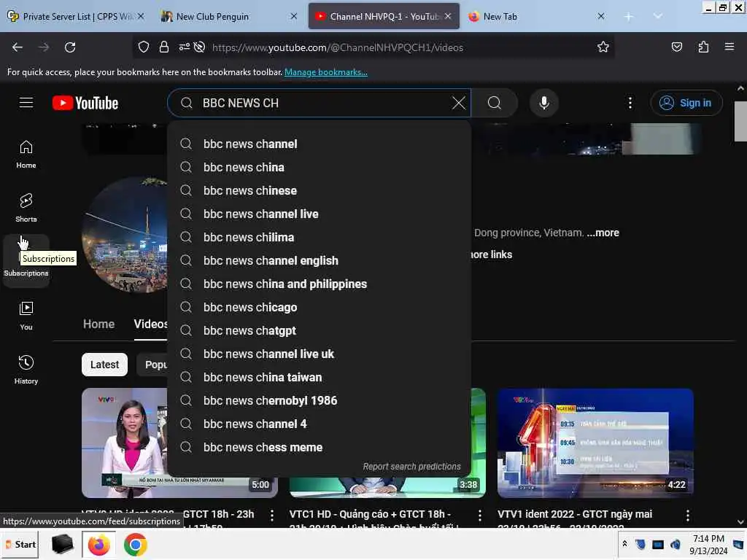The image size is (747, 560).
Task: Open Shorts in the sidebar
Action: click(26, 208)
